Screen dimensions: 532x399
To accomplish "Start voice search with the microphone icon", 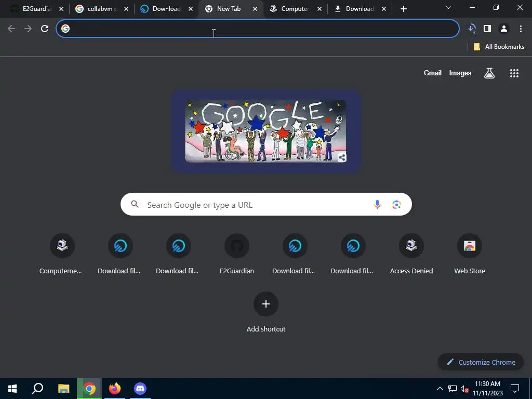I will 377,204.
